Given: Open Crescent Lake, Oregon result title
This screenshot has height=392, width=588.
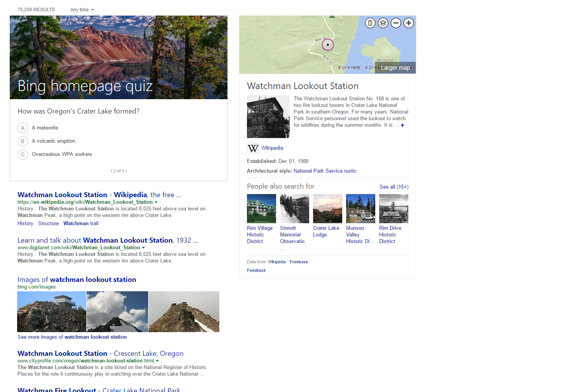Looking at the screenshot, I should (x=100, y=353).
